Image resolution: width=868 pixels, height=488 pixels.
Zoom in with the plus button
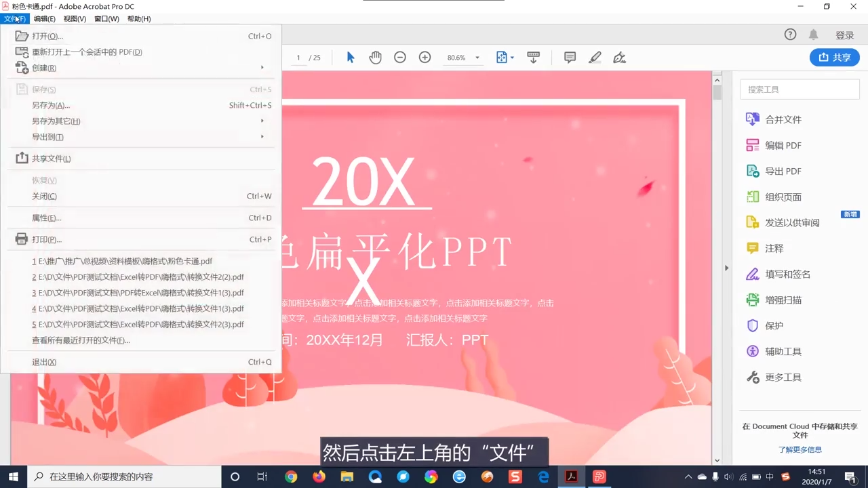(425, 58)
